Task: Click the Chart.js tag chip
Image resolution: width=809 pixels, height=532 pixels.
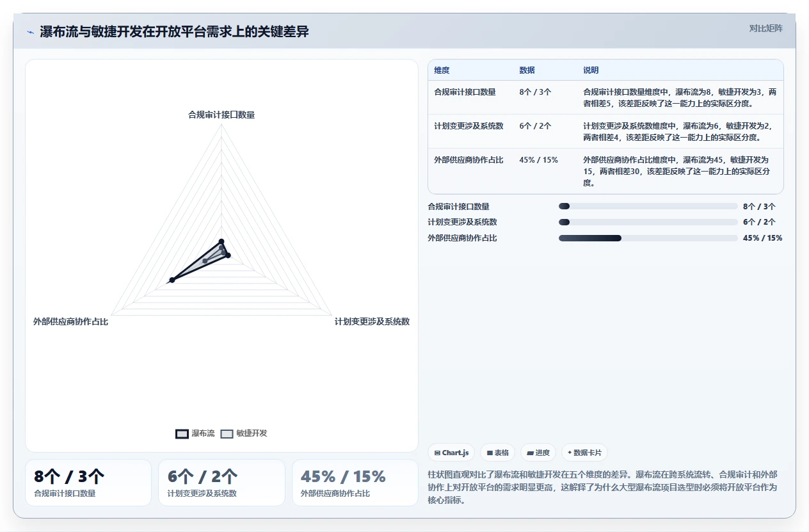Action: click(451, 453)
